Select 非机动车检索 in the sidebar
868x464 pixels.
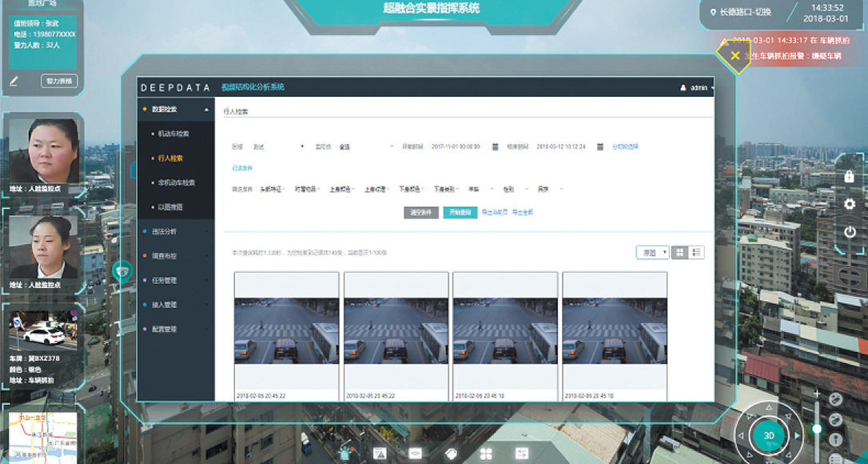[x=177, y=183]
